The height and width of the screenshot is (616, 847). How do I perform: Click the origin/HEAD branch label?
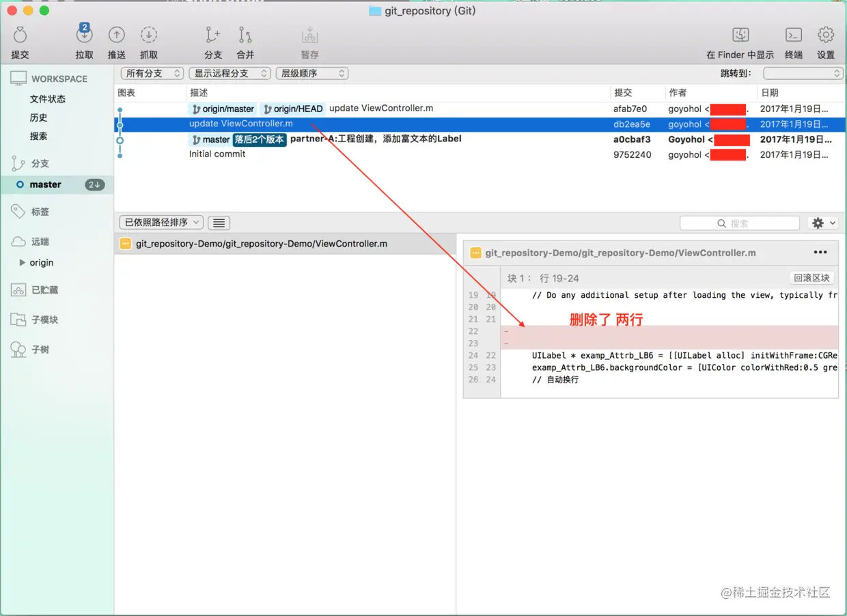[x=293, y=109]
